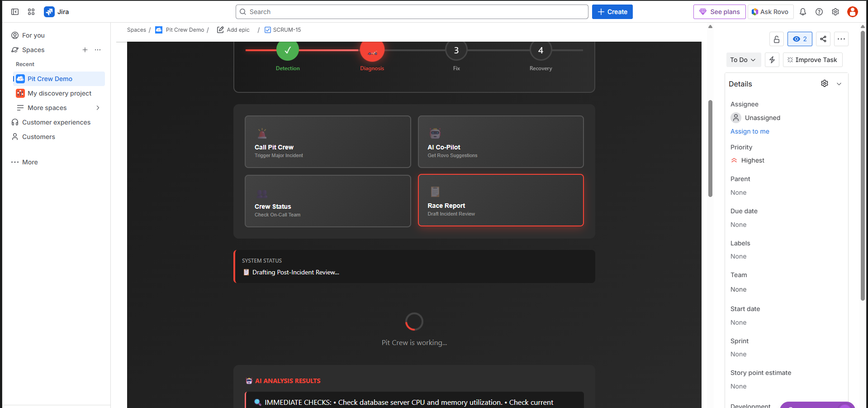Click the Highest priority arrow icon
This screenshot has height=408, width=868.
coord(734,160)
